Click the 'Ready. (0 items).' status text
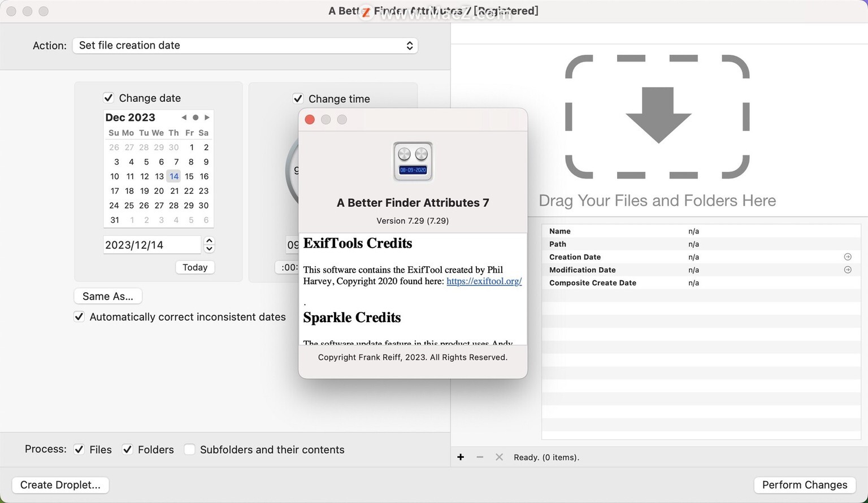Viewport: 868px width, 503px height. click(546, 457)
